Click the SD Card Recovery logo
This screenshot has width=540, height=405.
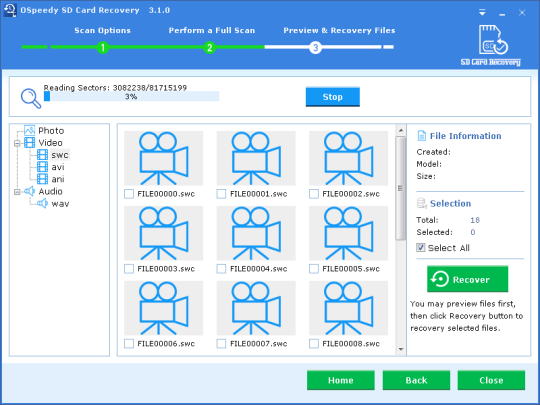[x=491, y=45]
